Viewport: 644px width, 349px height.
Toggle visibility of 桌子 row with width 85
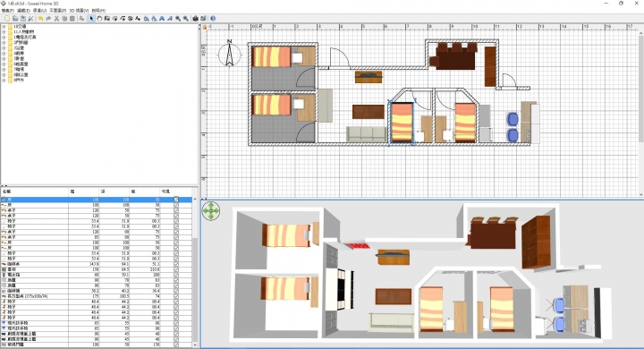pos(176,237)
